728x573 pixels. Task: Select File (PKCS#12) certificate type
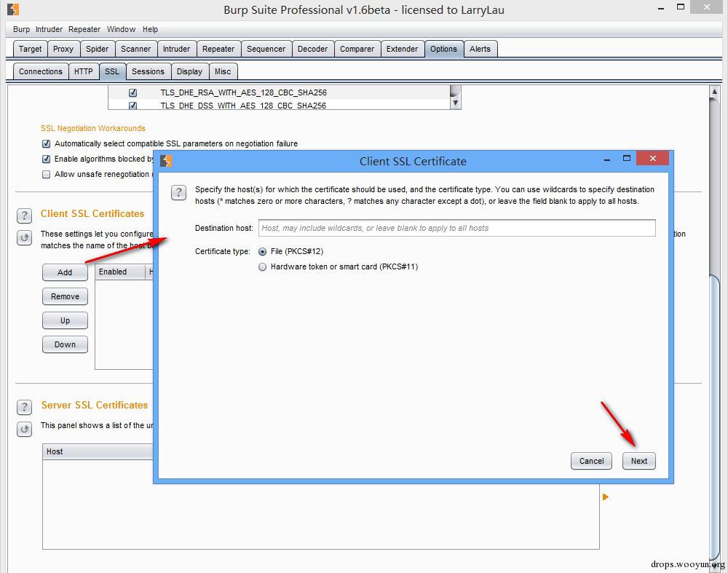263,251
